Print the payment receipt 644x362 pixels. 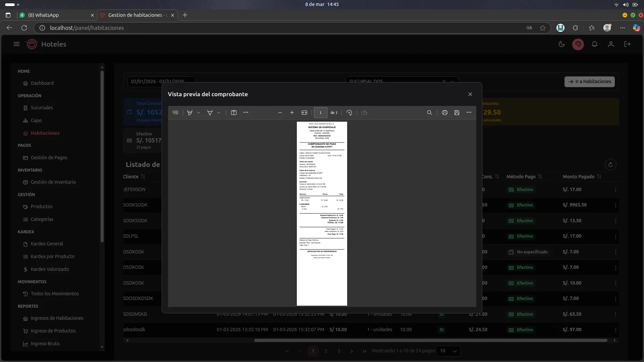click(x=444, y=113)
